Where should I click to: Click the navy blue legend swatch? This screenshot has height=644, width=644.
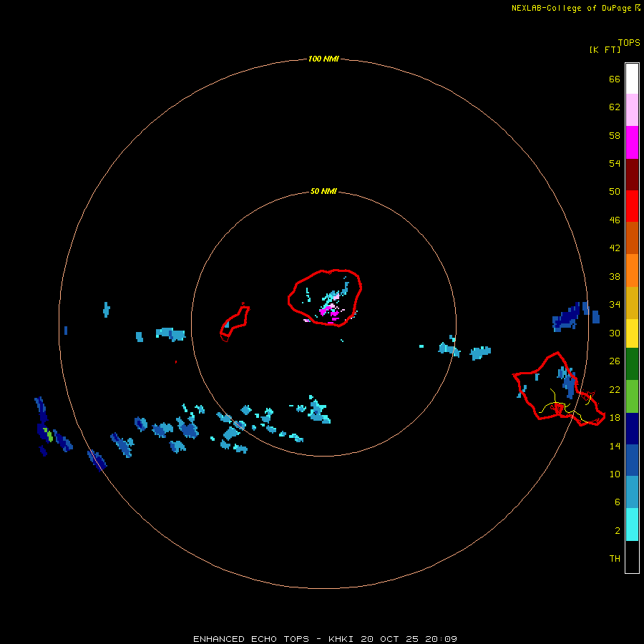[632, 429]
